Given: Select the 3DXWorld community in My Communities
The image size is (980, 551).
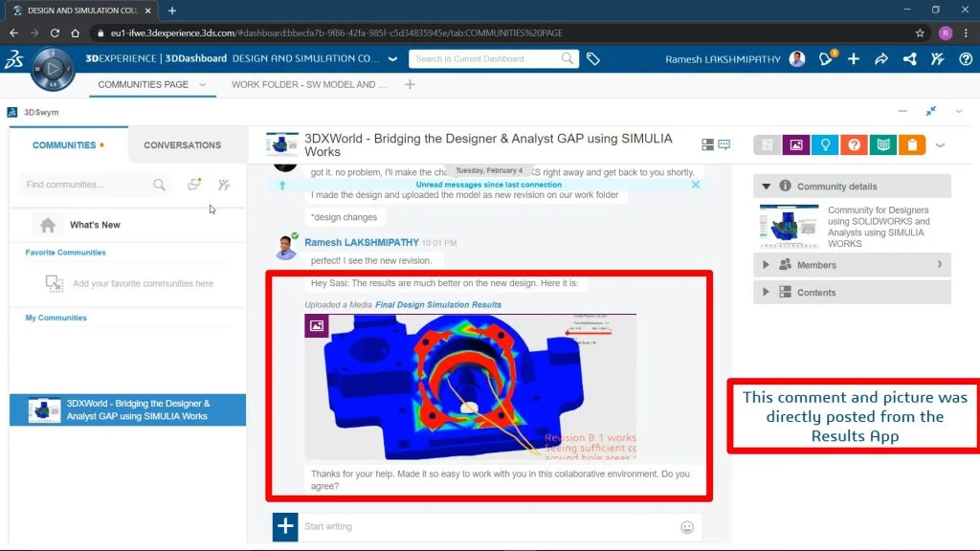Looking at the screenshot, I should [x=127, y=409].
